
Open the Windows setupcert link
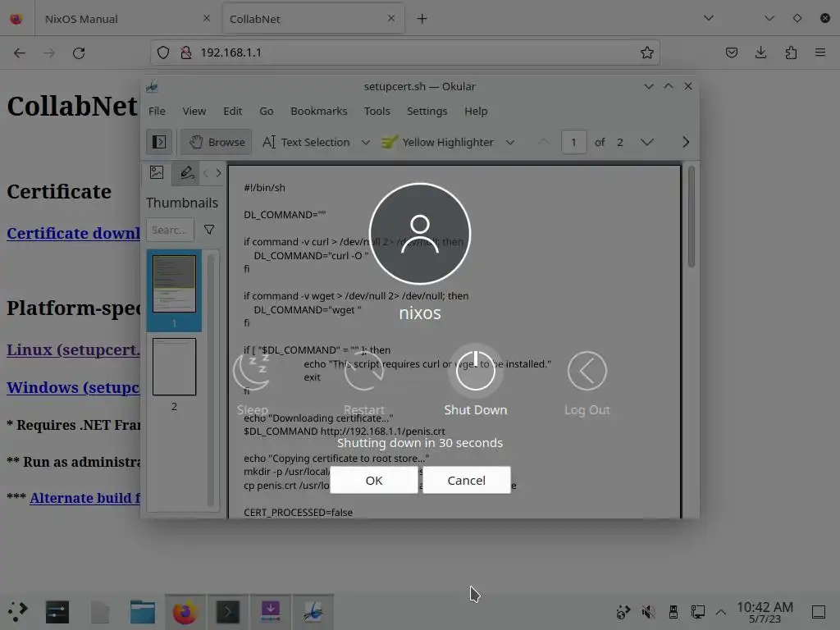pos(73,387)
